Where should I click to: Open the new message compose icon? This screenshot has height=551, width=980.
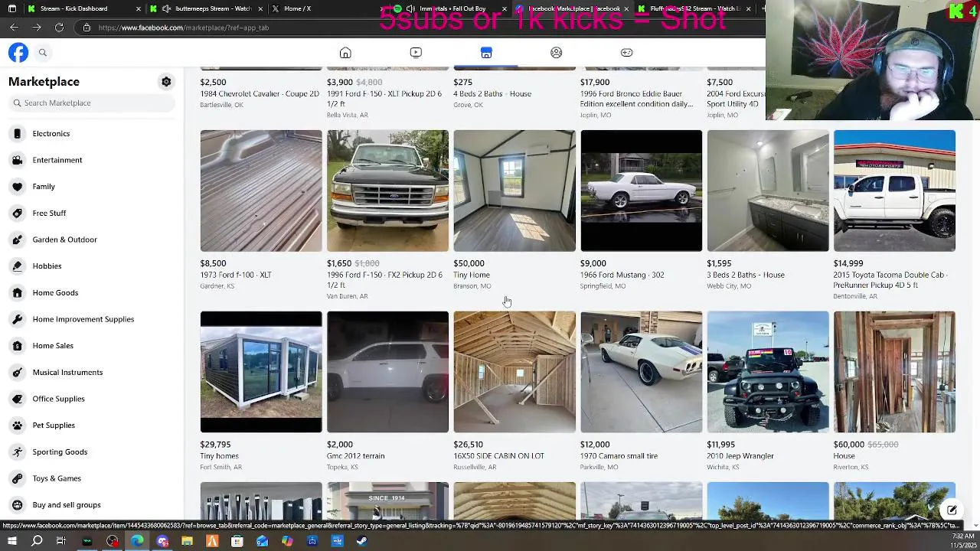click(952, 510)
